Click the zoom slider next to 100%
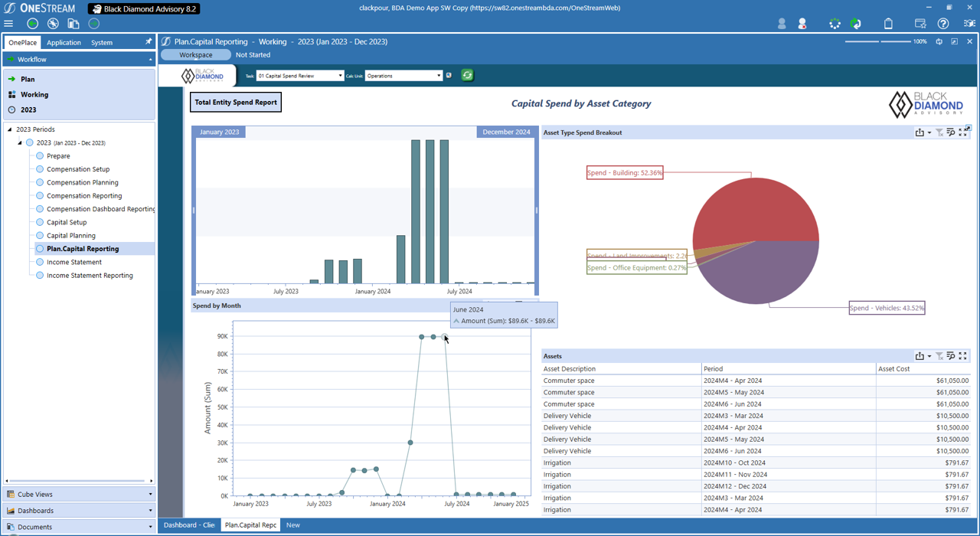The width and height of the screenshot is (980, 536). pos(877,41)
